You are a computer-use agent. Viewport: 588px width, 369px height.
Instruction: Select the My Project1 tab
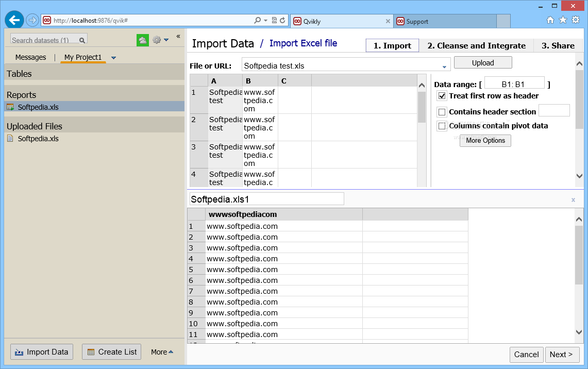click(x=83, y=57)
